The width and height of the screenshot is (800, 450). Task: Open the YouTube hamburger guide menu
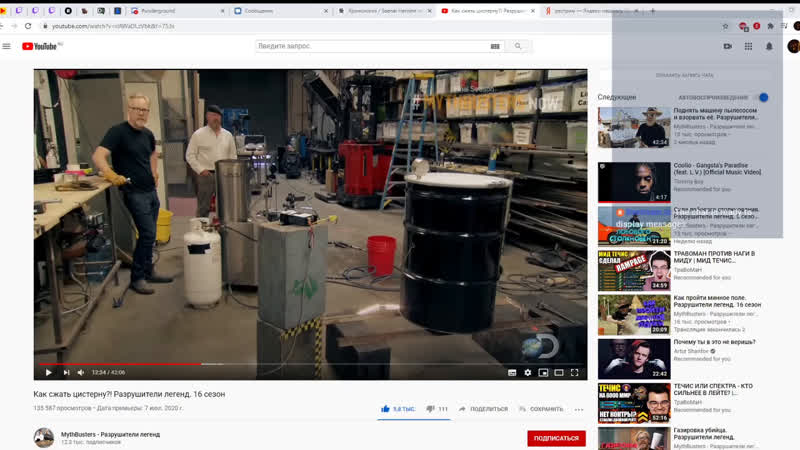click(x=7, y=46)
